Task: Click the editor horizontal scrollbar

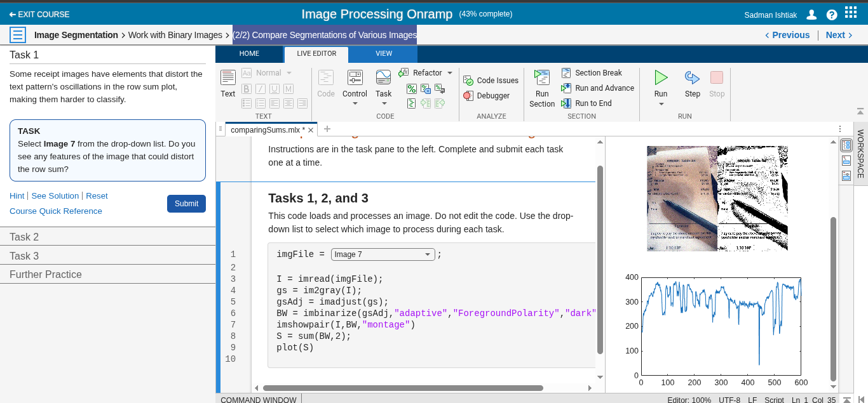Action: tap(403, 388)
